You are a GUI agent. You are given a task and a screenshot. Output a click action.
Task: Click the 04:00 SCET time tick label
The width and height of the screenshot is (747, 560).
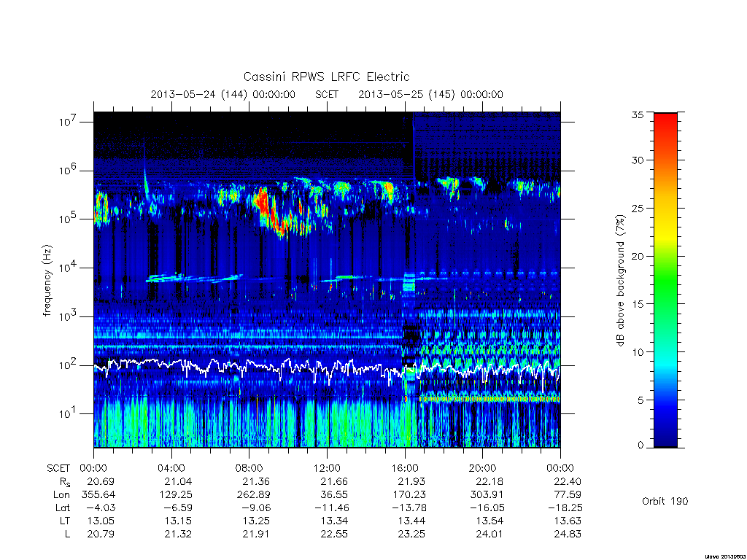pyautogui.click(x=171, y=468)
